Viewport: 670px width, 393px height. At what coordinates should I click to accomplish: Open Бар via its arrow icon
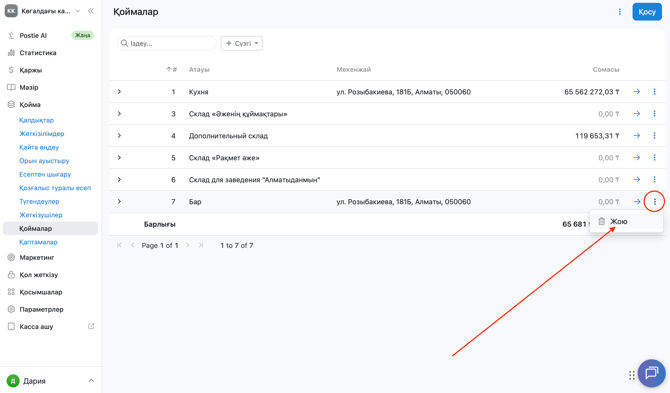[637, 202]
